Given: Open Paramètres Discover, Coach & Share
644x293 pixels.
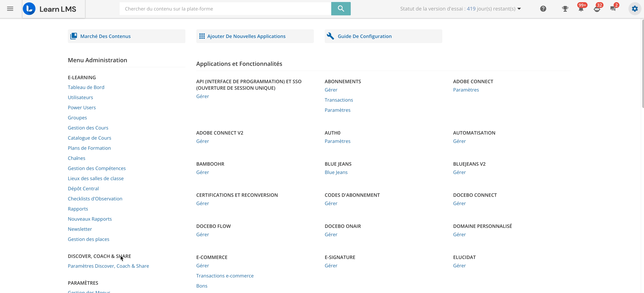Looking at the screenshot, I should click(108, 266).
